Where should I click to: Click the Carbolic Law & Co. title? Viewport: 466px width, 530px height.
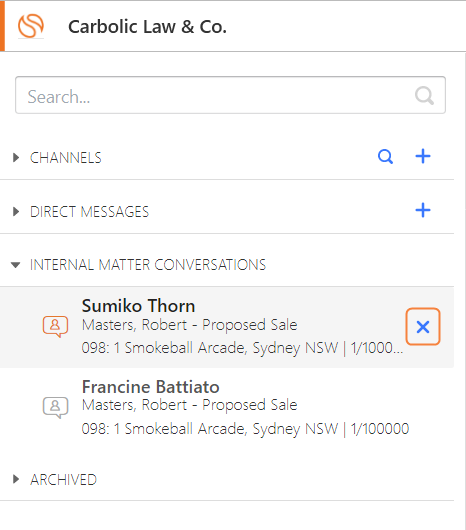147,27
